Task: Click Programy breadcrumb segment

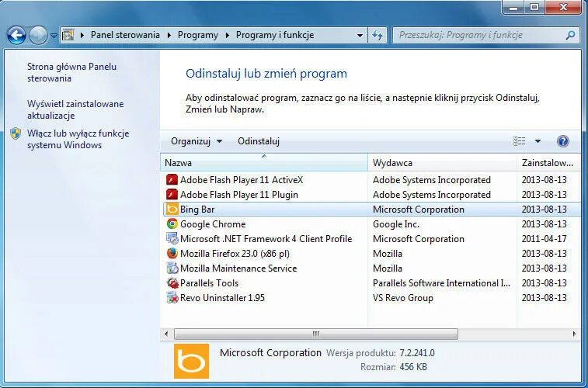Action: coord(197,35)
